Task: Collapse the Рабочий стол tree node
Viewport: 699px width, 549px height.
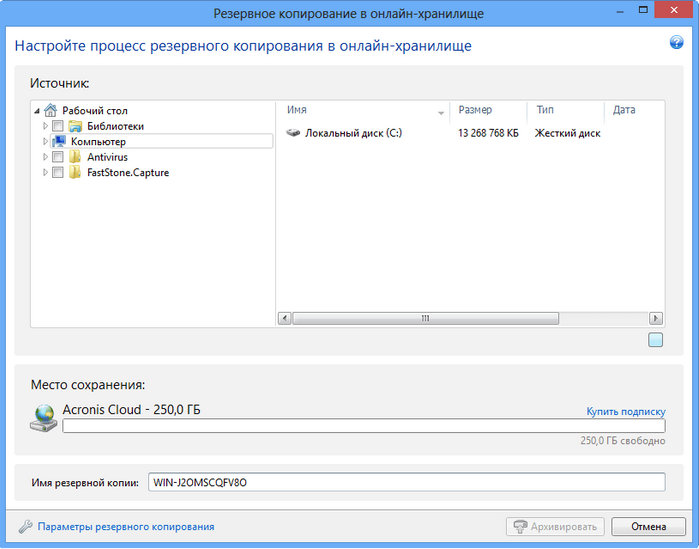Action: [37, 111]
